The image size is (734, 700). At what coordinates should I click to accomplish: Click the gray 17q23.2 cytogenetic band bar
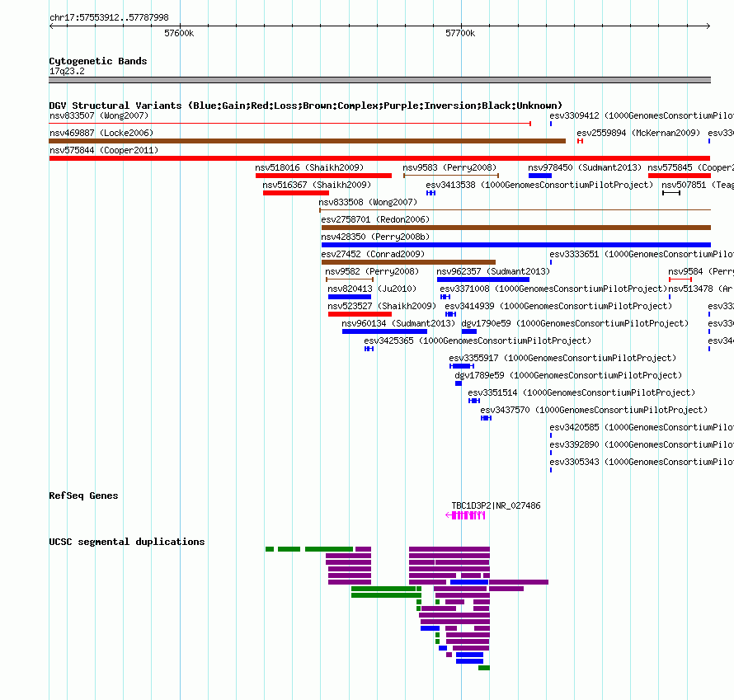click(379, 80)
